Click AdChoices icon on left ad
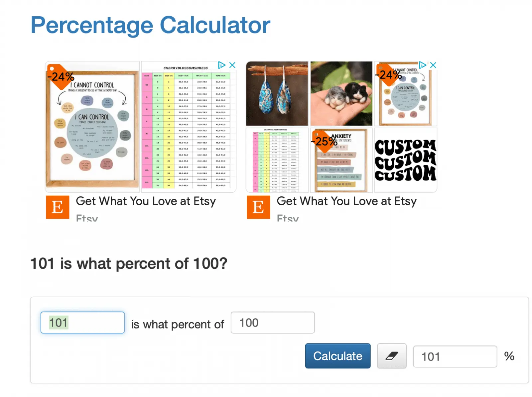The width and height of the screenshot is (532, 397). click(x=221, y=65)
